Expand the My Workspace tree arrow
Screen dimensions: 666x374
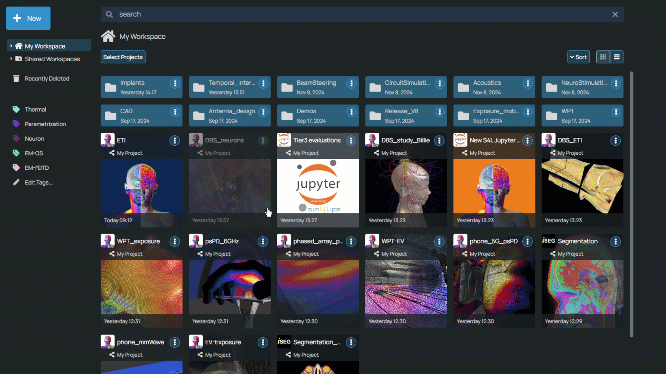point(11,46)
